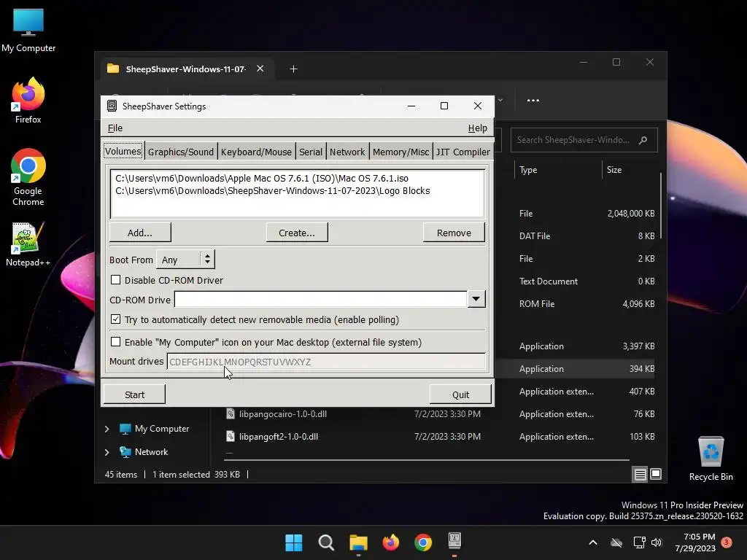The width and height of the screenshot is (747, 560).
Task: Enable the My Computer icon checkbox
Action: pyautogui.click(x=116, y=342)
